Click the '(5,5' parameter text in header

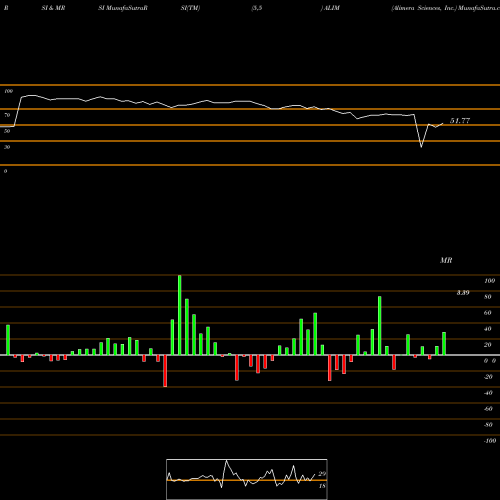coord(257,8)
